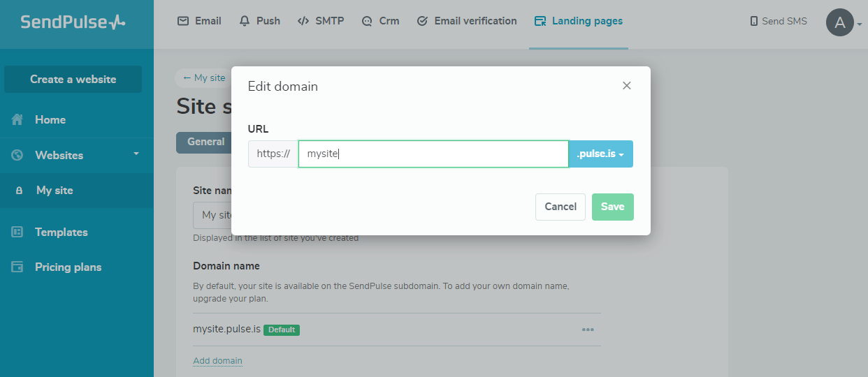Screen dimensions: 868x377
Task: Click the URL subdomain input field
Action: pyautogui.click(x=433, y=154)
